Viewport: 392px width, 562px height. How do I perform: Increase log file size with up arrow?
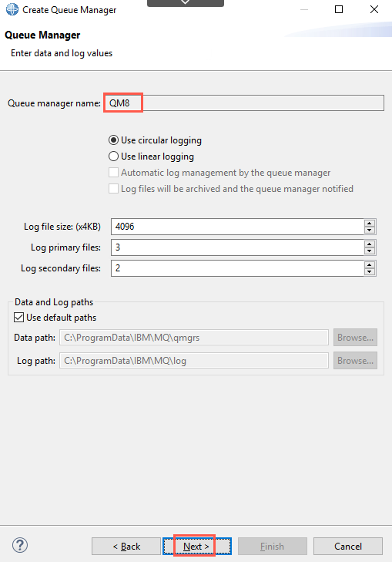click(370, 223)
